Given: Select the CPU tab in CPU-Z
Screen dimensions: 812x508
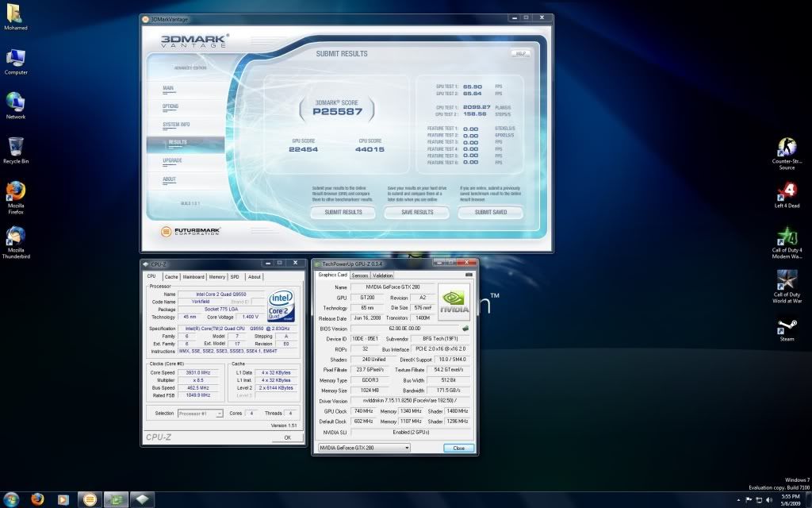Looking at the screenshot, I should click(x=151, y=276).
